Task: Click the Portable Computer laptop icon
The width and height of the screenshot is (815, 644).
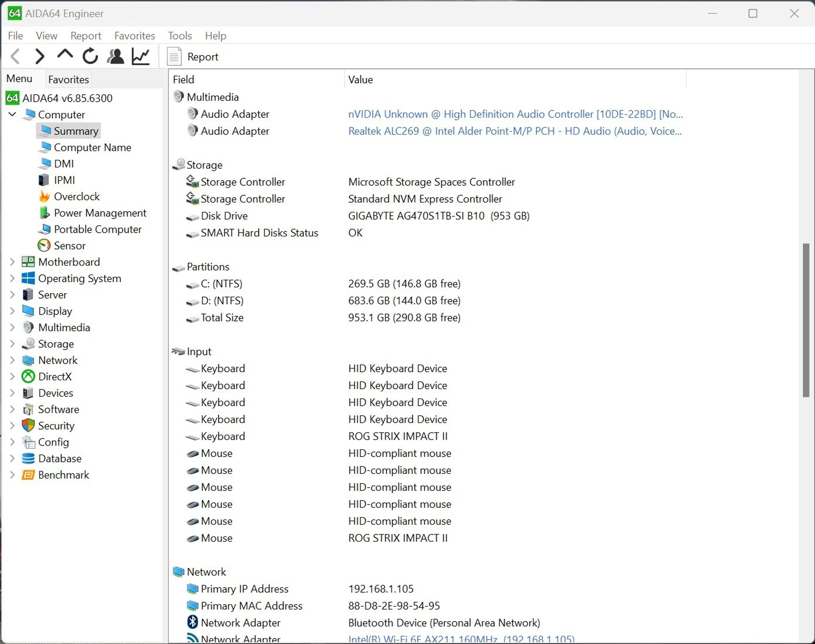Action: click(45, 229)
